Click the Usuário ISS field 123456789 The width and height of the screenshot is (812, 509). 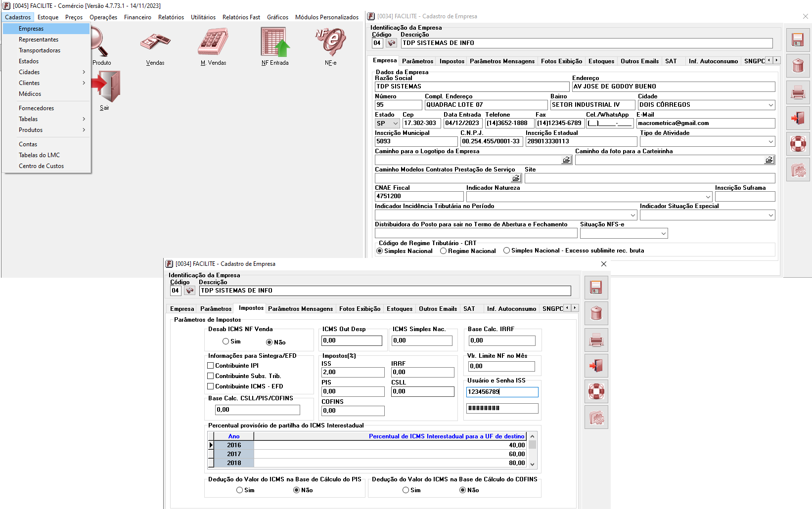click(x=502, y=392)
